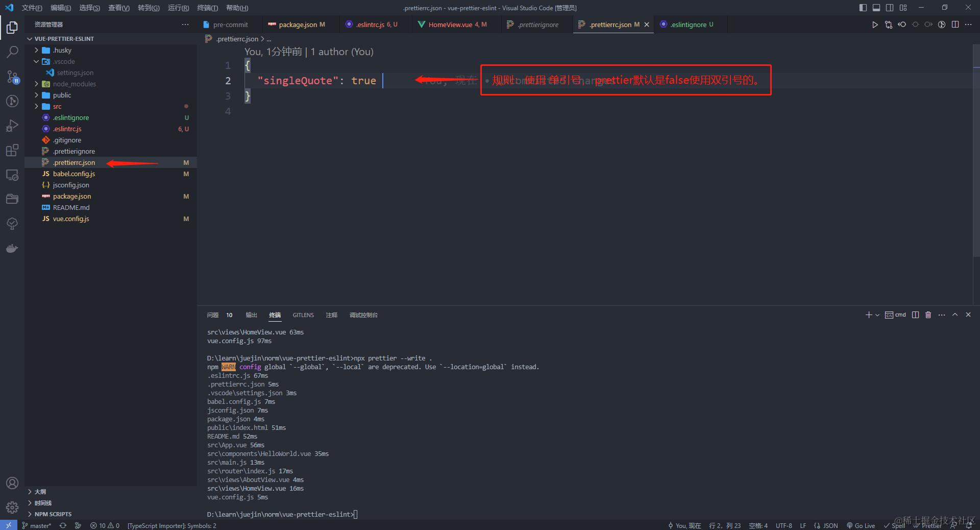Click the compare changes icon in editor toolbar
This screenshot has height=530, width=980.
(889, 25)
